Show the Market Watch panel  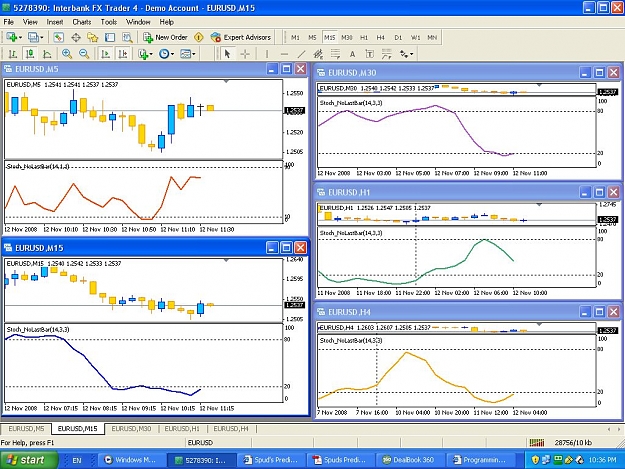click(x=59, y=37)
